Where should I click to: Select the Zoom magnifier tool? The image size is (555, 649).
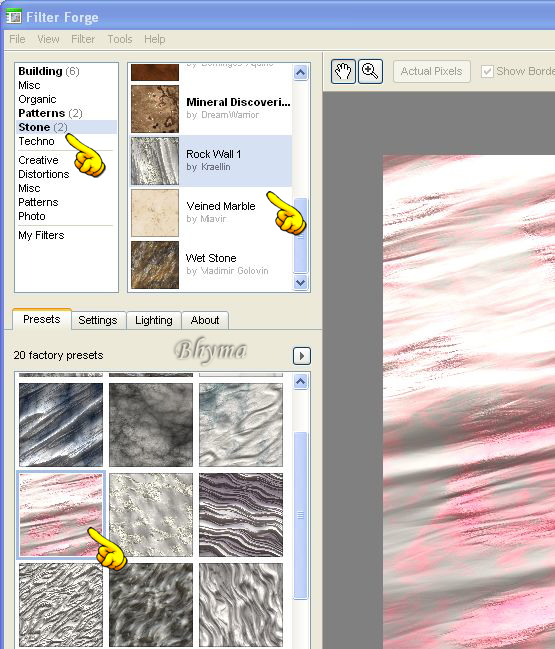(x=370, y=72)
